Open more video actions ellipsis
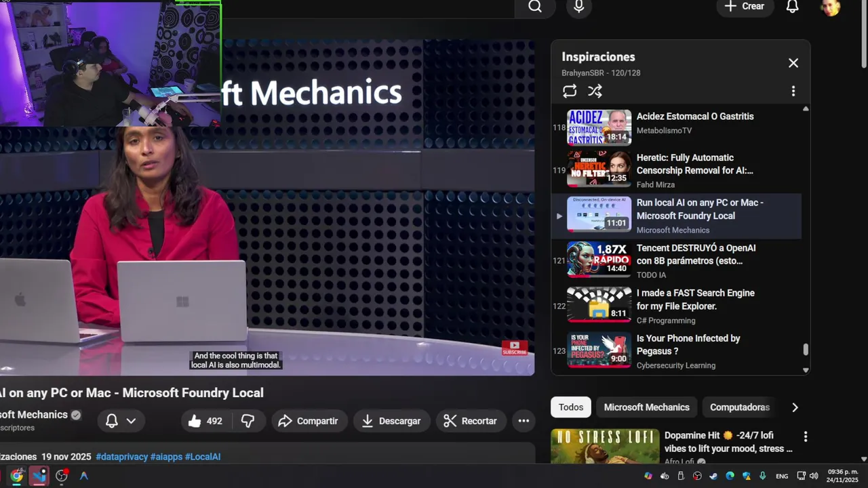This screenshot has height=488, width=868. tap(524, 421)
